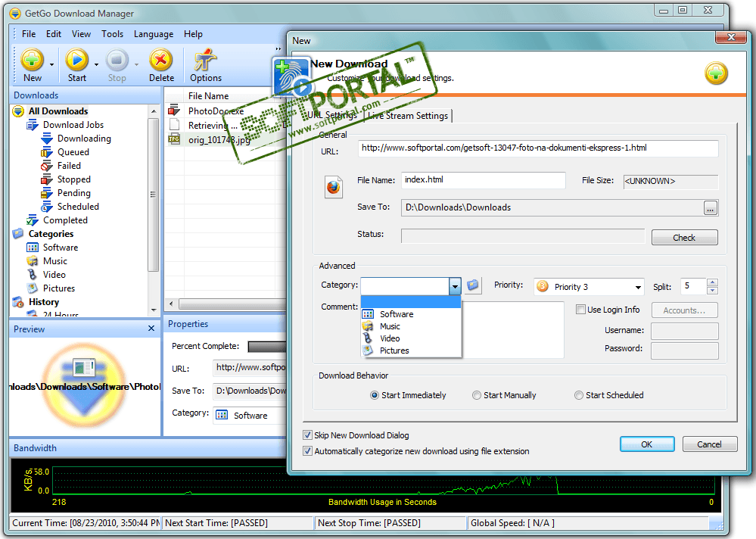
Task: Click the folder icon beside Category dropdown
Action: [x=473, y=285]
